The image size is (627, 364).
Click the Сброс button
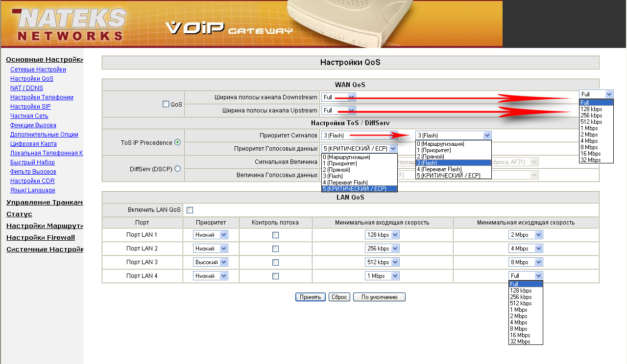[x=339, y=297]
